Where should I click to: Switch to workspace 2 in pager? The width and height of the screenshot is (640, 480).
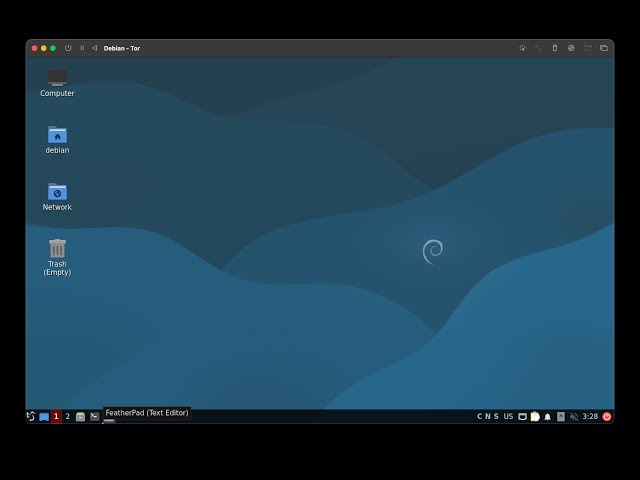pos(68,416)
